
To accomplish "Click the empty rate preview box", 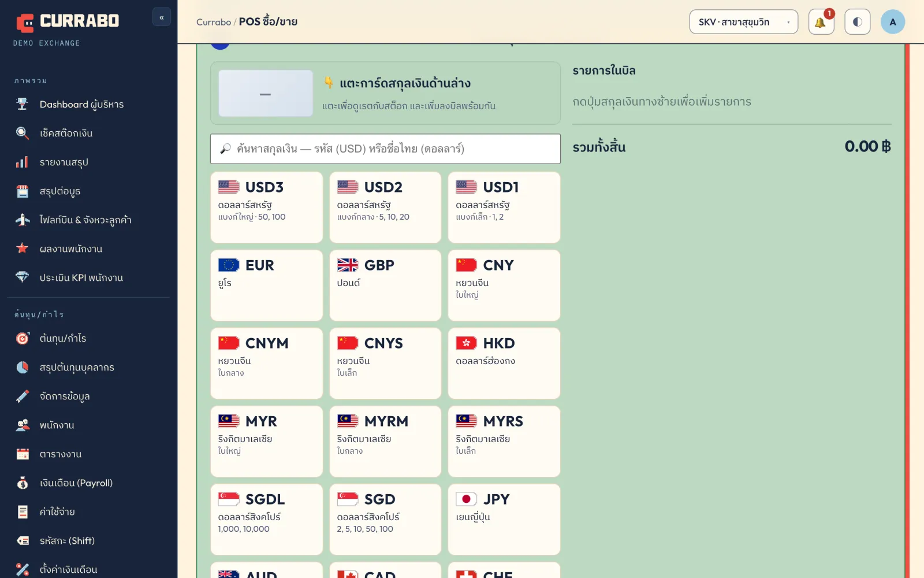I will point(266,94).
